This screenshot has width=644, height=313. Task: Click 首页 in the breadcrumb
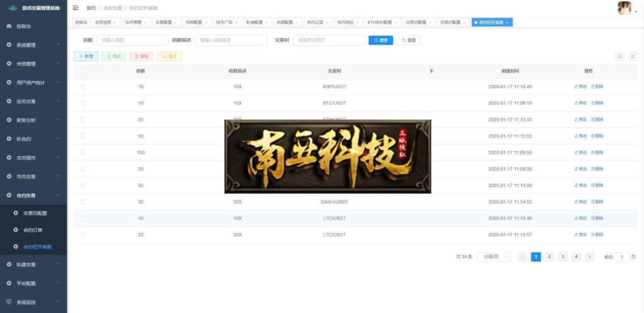click(x=91, y=8)
